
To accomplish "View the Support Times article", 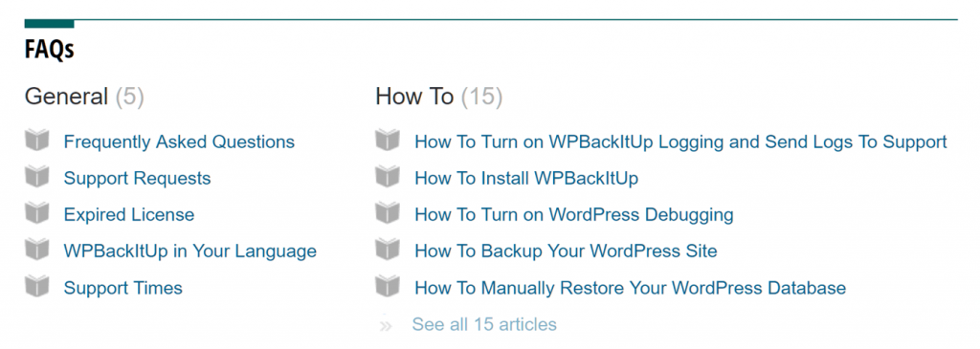I will (123, 288).
